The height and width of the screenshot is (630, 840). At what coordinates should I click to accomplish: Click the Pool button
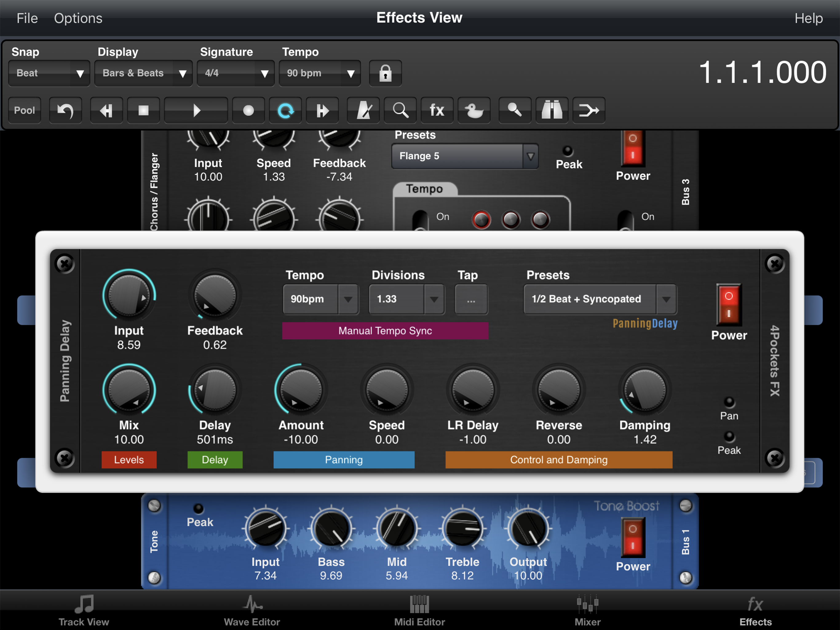tap(24, 110)
